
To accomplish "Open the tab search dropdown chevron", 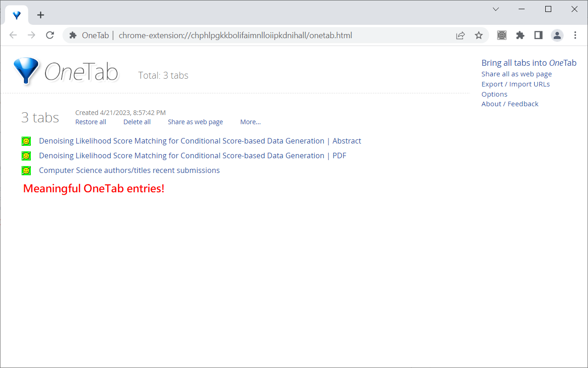I will [496, 9].
